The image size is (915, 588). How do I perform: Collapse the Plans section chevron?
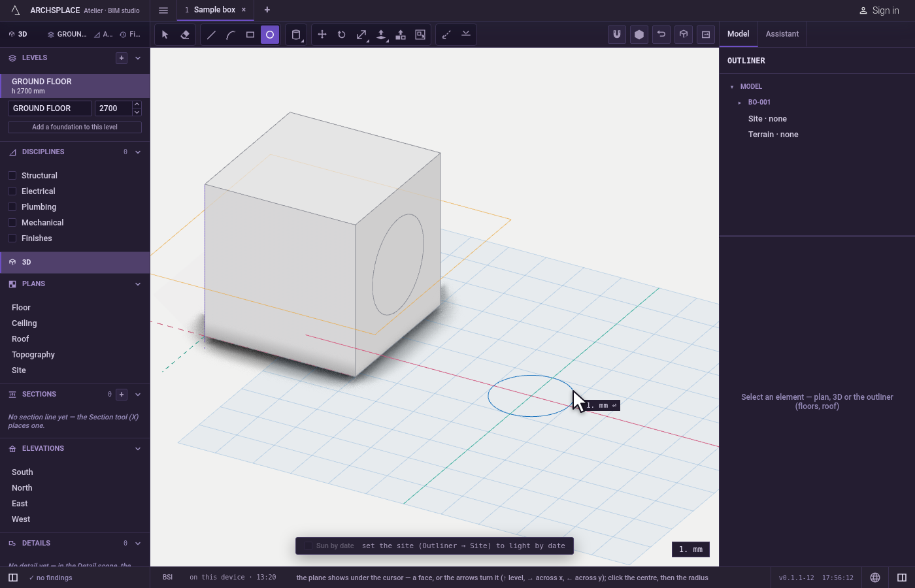[x=138, y=284]
